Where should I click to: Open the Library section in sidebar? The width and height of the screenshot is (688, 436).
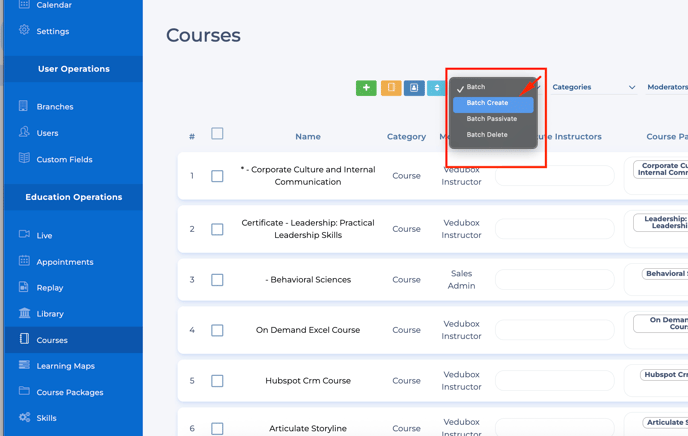click(x=50, y=314)
